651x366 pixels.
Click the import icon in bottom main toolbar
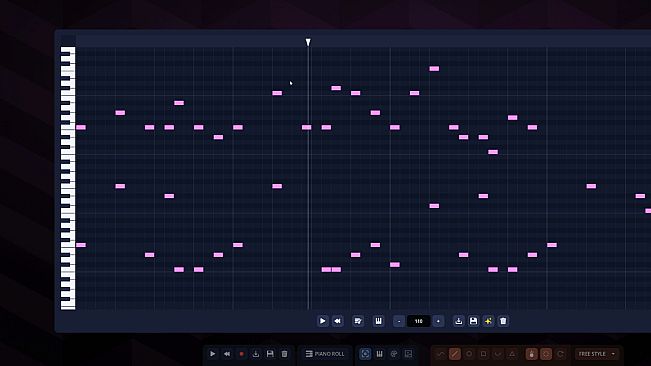[x=256, y=354]
